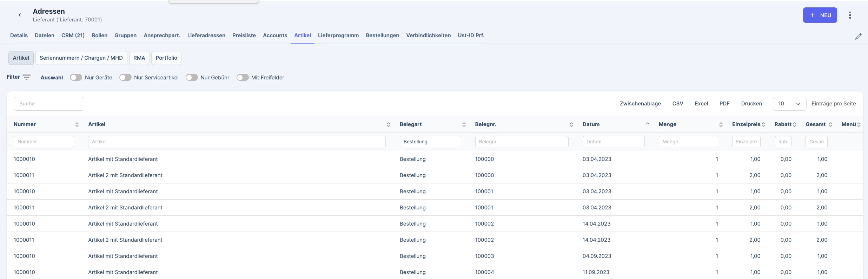Export the table as Excel
868x279 pixels.
tap(701, 104)
